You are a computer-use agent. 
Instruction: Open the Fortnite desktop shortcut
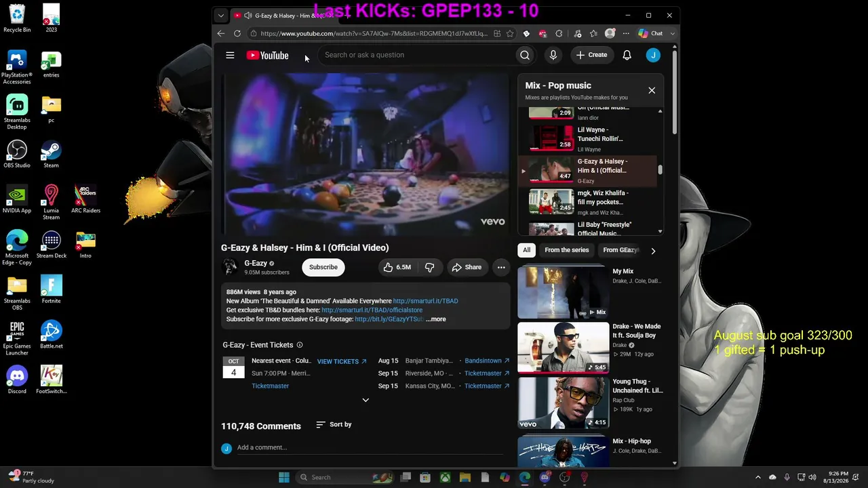pyautogui.click(x=51, y=289)
